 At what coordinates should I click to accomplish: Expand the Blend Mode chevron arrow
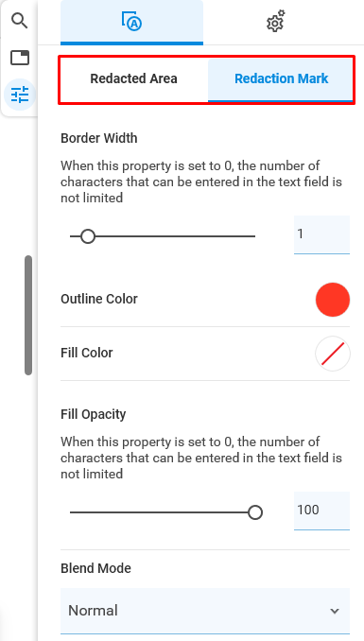(x=335, y=611)
